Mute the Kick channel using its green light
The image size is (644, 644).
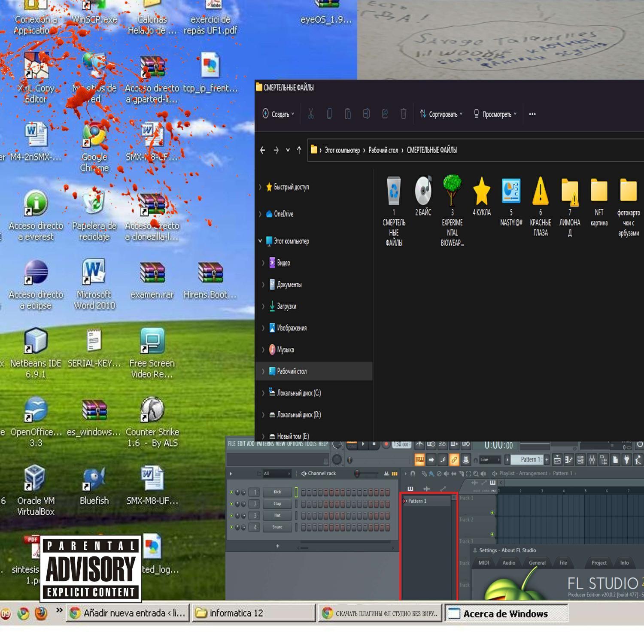coord(231,492)
